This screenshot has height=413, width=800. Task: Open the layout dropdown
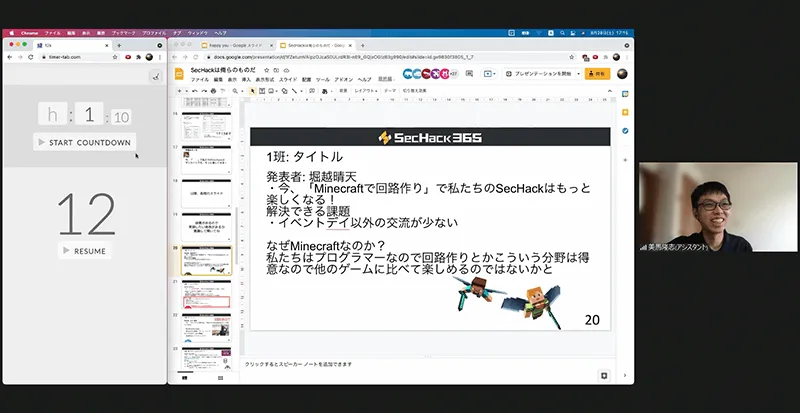tap(366, 91)
